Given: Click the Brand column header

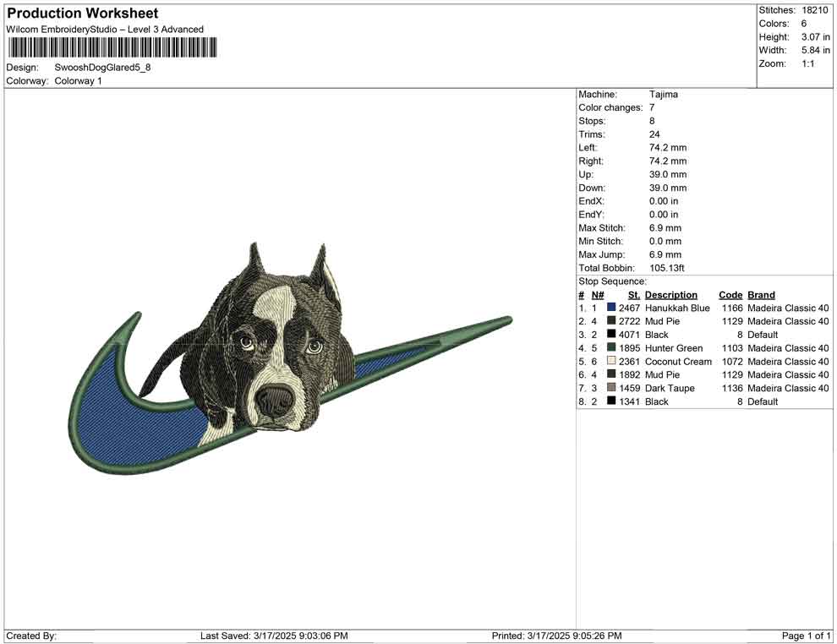Looking at the screenshot, I should (x=761, y=295).
